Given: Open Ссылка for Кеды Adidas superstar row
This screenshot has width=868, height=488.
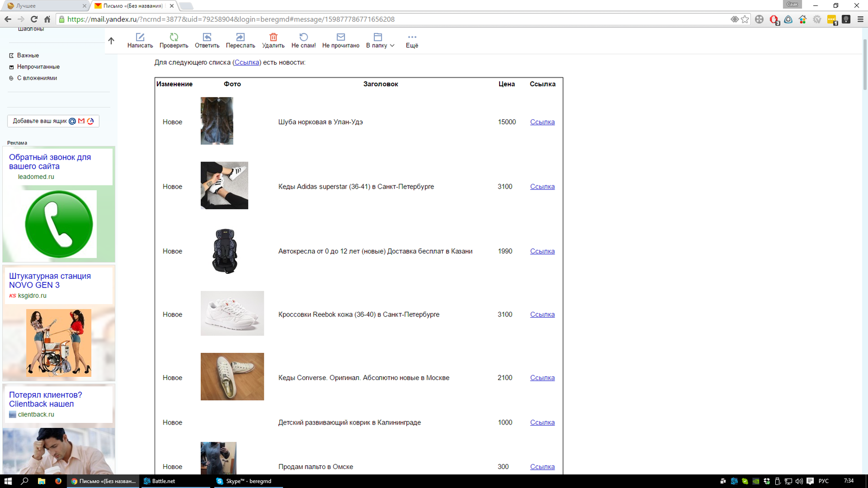Looking at the screenshot, I should click(542, 187).
